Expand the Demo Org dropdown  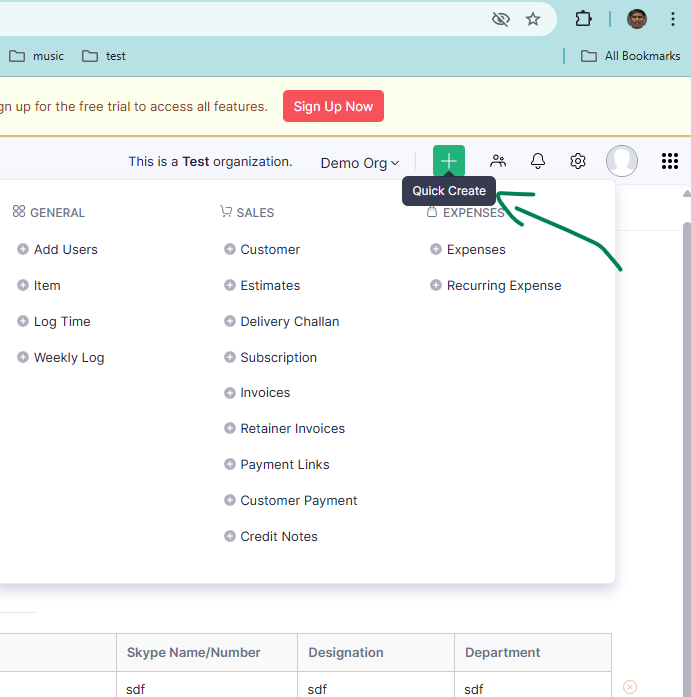coord(360,163)
